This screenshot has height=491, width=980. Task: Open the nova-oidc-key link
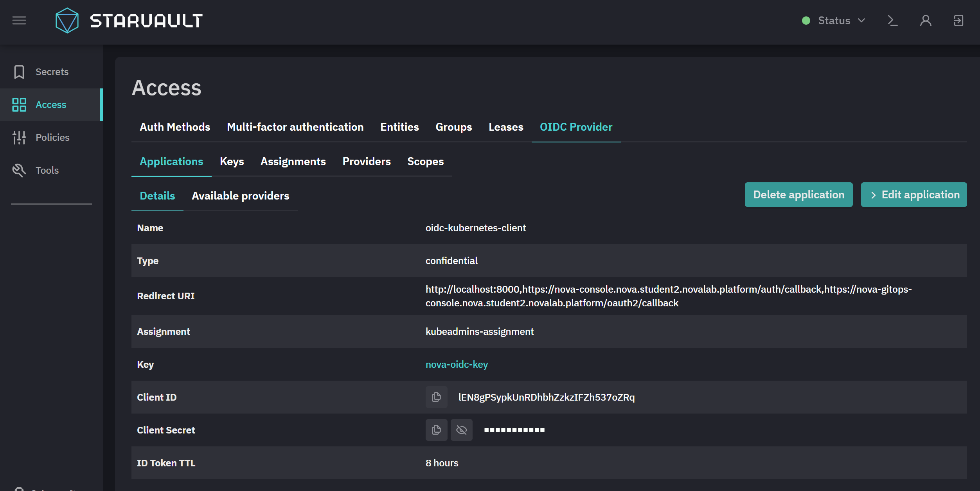point(457,365)
